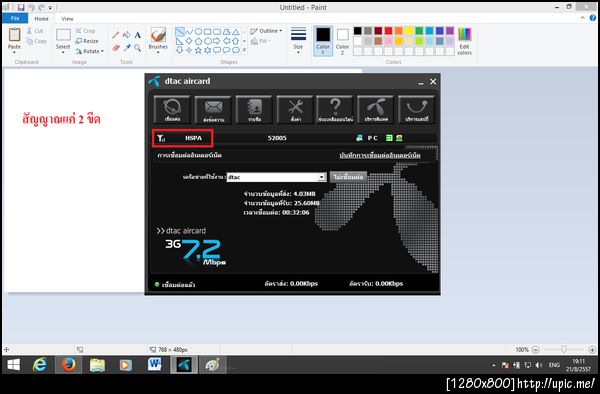Viewport: 600px width, 394px height.
Task: Click the Save icon in Paint title bar
Action: 21,7
